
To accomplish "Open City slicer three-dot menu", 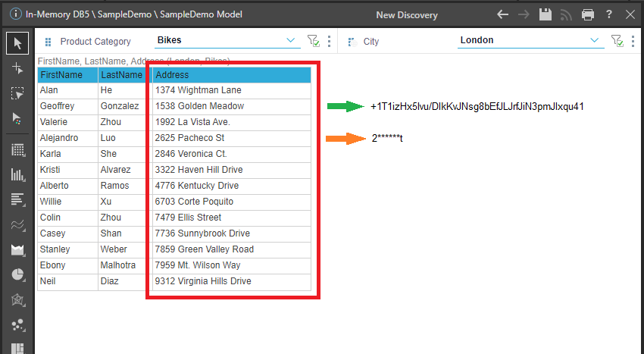I will [633, 41].
